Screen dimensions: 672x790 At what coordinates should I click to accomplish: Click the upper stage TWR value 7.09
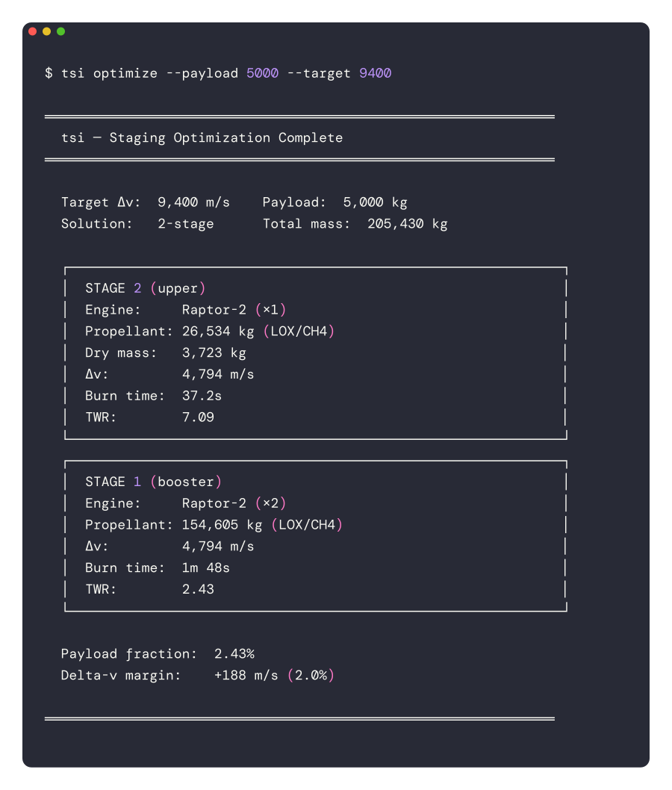[x=198, y=417]
